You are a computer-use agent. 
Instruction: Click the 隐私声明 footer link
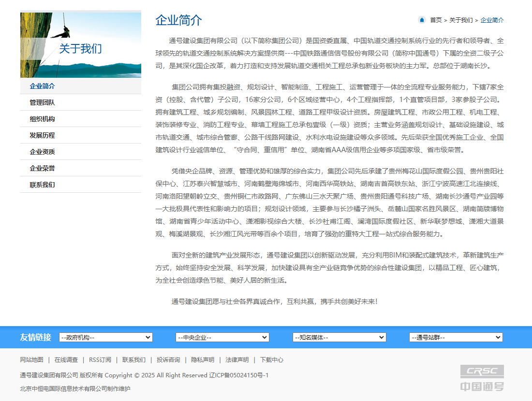(x=203, y=359)
